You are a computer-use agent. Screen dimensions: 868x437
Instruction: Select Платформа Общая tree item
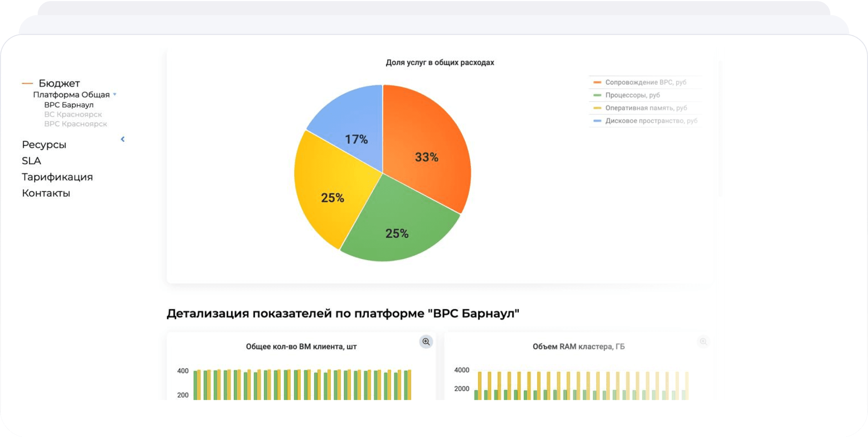tap(71, 95)
